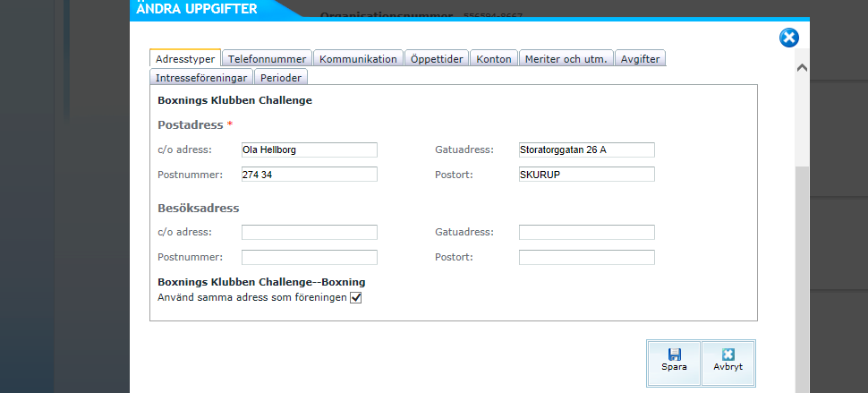The image size is (868, 393).
Task: Focus the empty Besöksadress Postnummer field
Action: (x=310, y=257)
